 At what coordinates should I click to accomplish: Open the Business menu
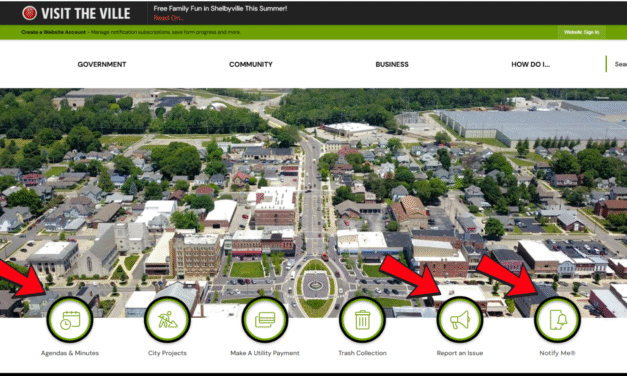coord(392,64)
